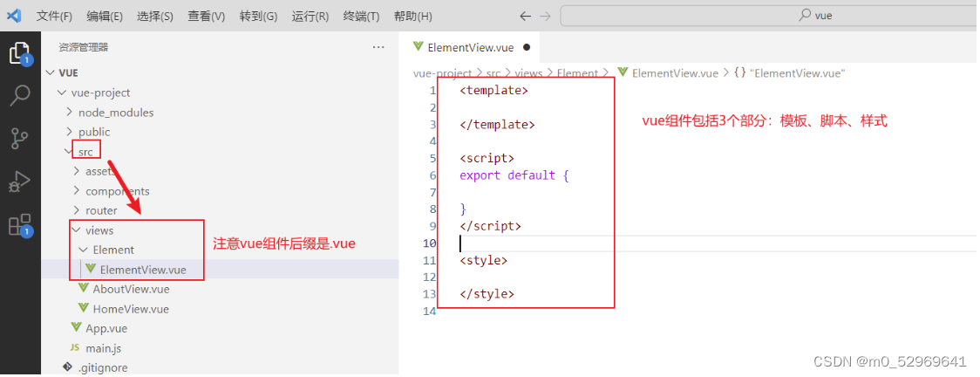The image size is (980, 377).
Task: Go forward with the right arrow
Action: pyautogui.click(x=545, y=17)
